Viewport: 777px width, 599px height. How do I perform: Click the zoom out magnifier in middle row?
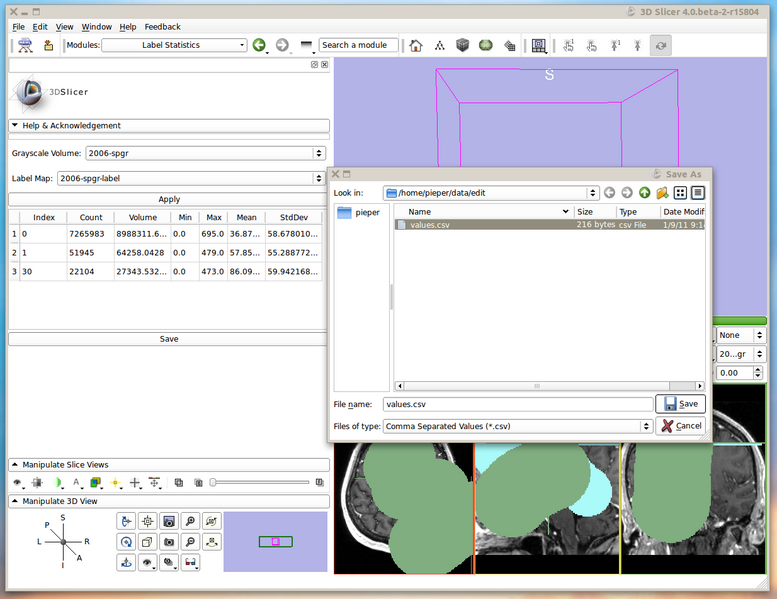190,542
